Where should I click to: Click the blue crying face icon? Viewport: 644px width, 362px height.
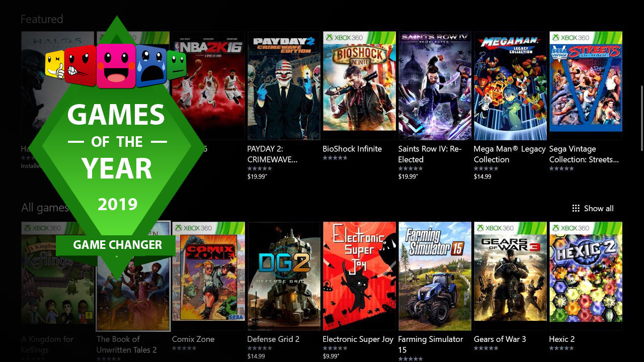click(x=151, y=66)
